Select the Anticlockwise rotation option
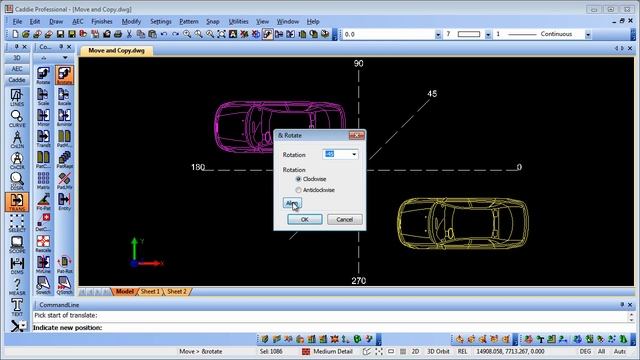The image size is (640, 360). coord(298,190)
